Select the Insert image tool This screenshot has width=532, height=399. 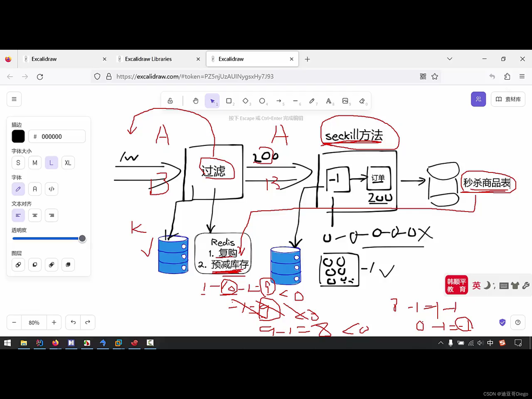[345, 101]
